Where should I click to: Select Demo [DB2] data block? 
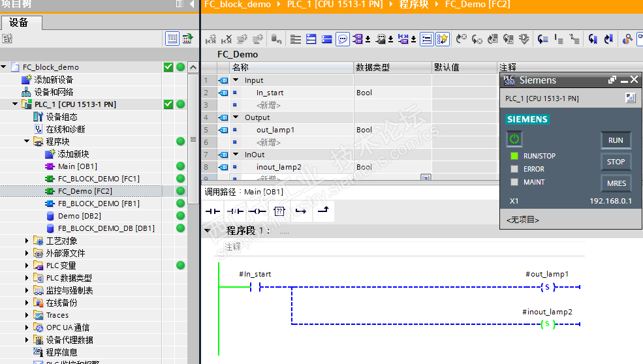(80, 216)
